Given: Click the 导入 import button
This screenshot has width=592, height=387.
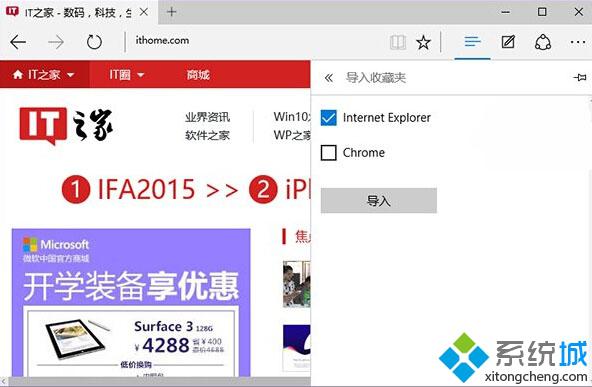Looking at the screenshot, I should click(x=379, y=200).
